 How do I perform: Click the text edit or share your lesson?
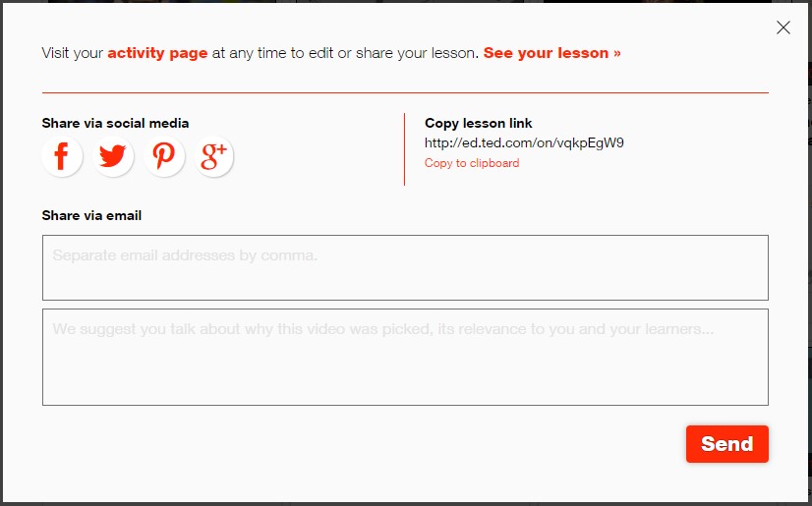pos(408,53)
